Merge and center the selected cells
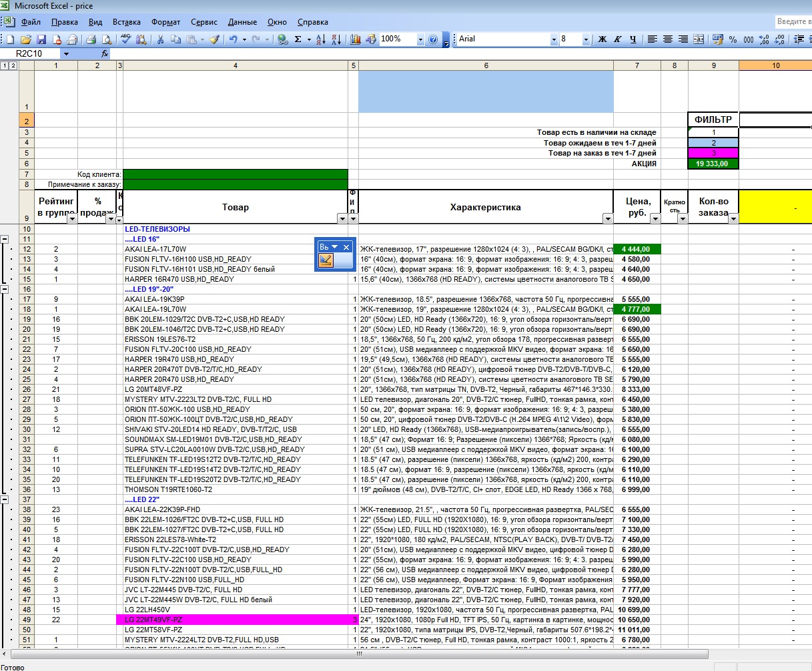 click(699, 39)
